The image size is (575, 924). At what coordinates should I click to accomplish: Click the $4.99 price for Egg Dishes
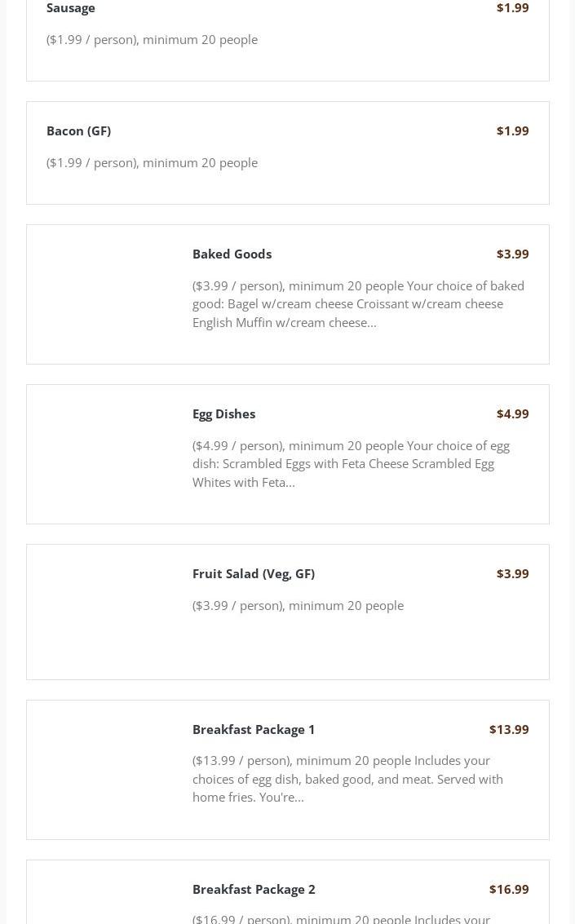pyautogui.click(x=512, y=413)
